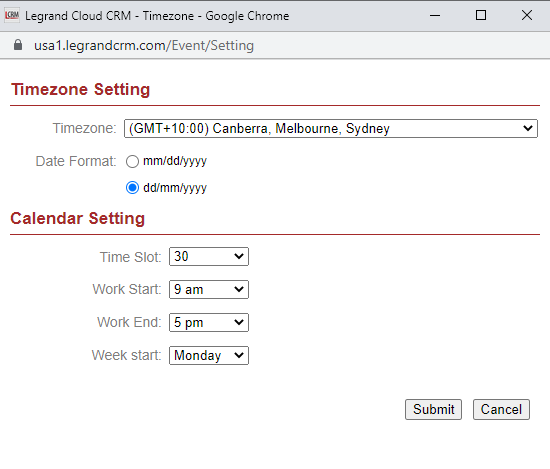Screen dimensions: 550x469
Task: Click the address bar URL
Action: 144,46
